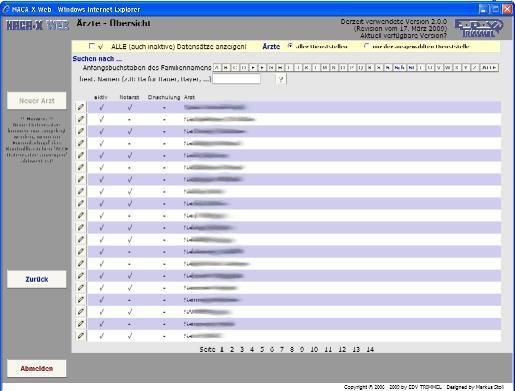Click the edit pencil in the third doctor row
The height and width of the screenshot is (391, 515).
pyautogui.click(x=81, y=131)
